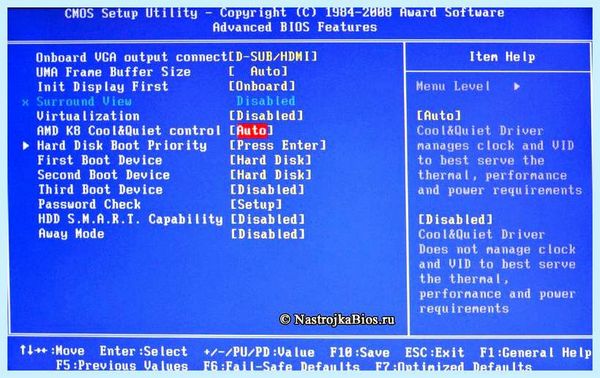Viewport: 600px width, 378px height.
Task: Click F5:Previous Values in the footer
Action: pyautogui.click(x=122, y=366)
